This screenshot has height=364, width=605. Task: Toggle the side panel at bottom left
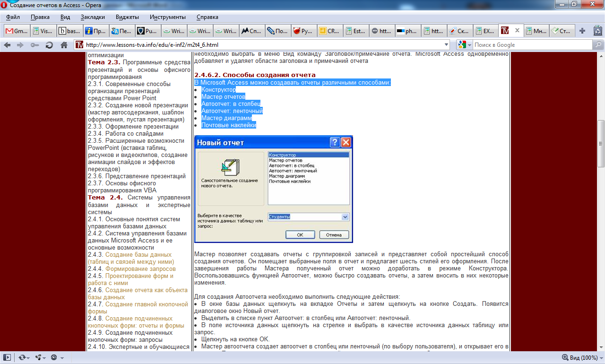point(7,357)
